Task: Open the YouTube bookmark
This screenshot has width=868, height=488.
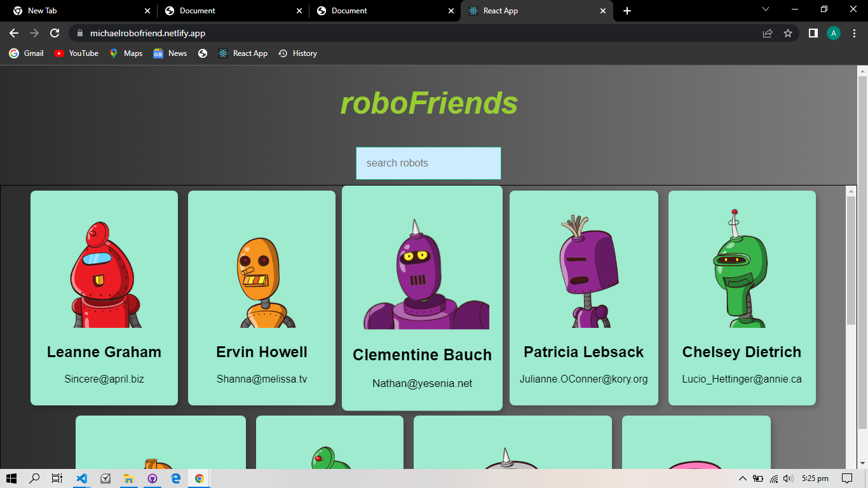Action: [76, 53]
